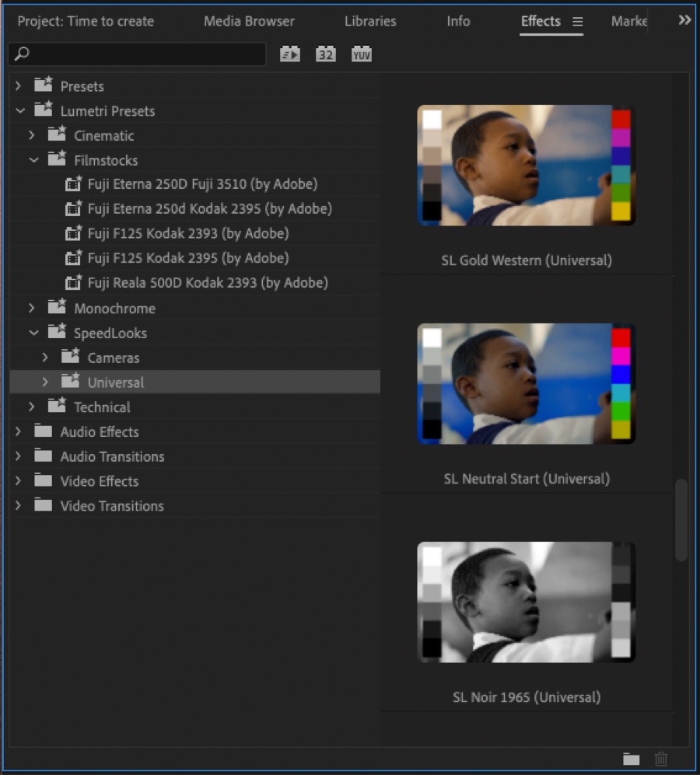Open the Libraries tab

[370, 21]
